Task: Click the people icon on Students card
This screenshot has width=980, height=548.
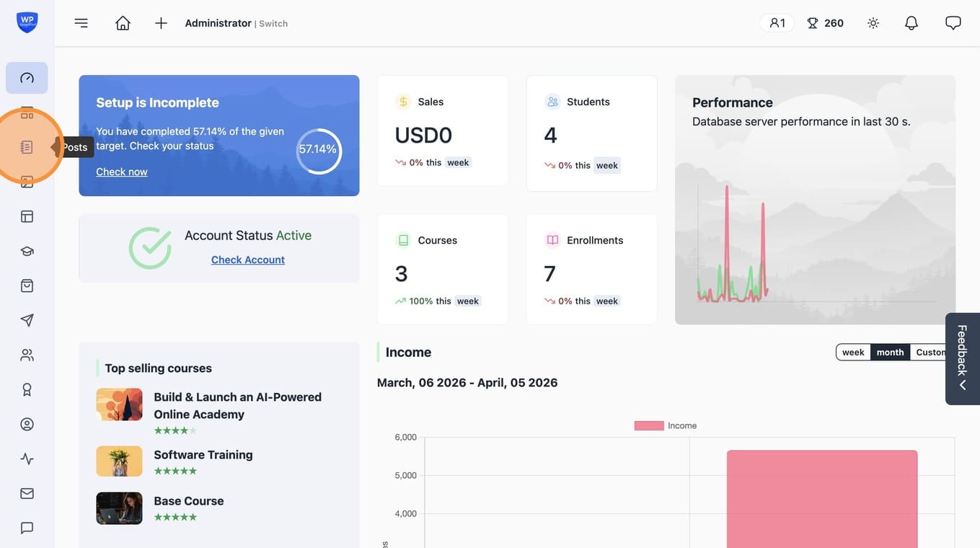Action: pos(552,102)
